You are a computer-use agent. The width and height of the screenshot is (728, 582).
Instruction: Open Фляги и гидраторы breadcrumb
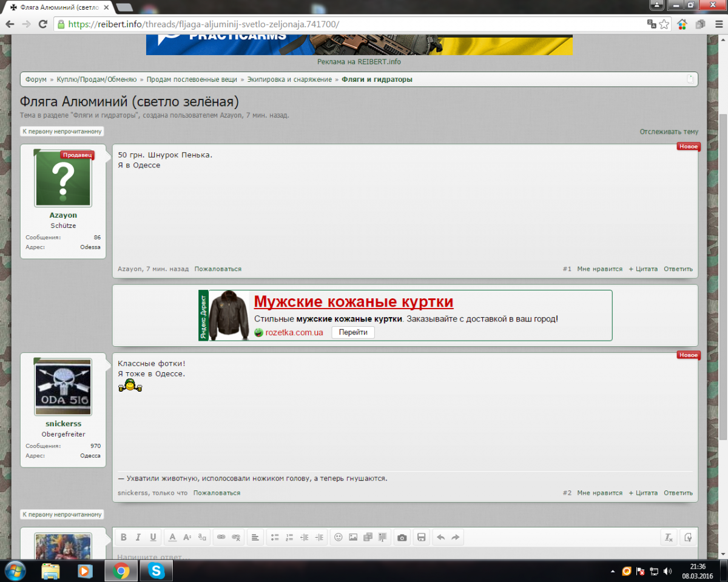coord(377,79)
